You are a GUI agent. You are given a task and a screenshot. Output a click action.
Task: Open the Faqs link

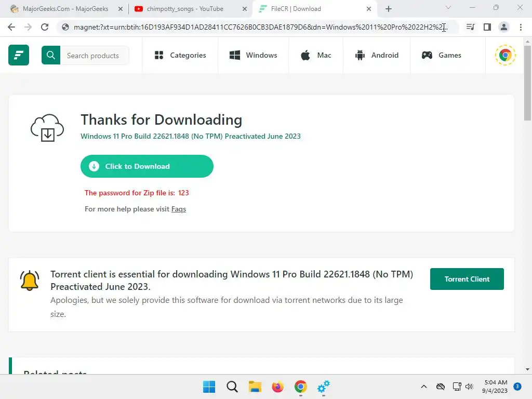(x=179, y=209)
